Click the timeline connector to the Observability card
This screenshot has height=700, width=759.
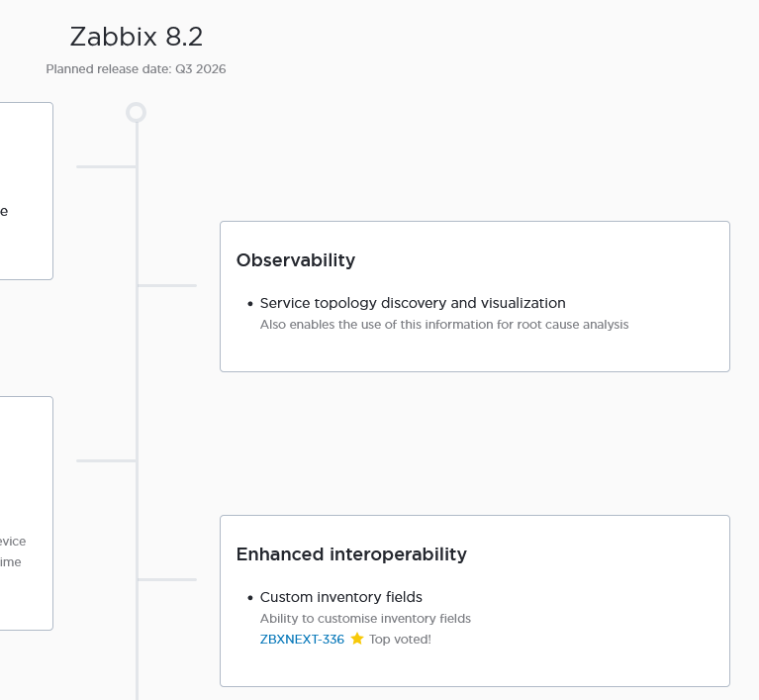pos(167,285)
